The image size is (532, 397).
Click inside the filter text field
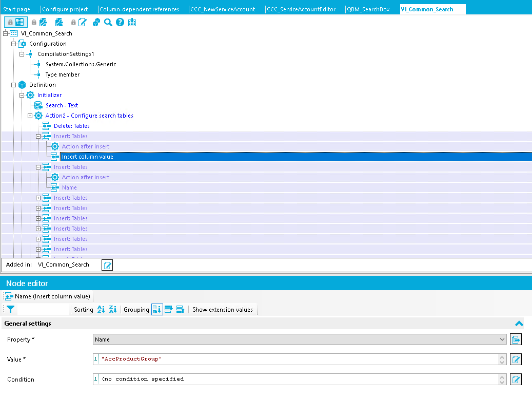click(x=44, y=309)
